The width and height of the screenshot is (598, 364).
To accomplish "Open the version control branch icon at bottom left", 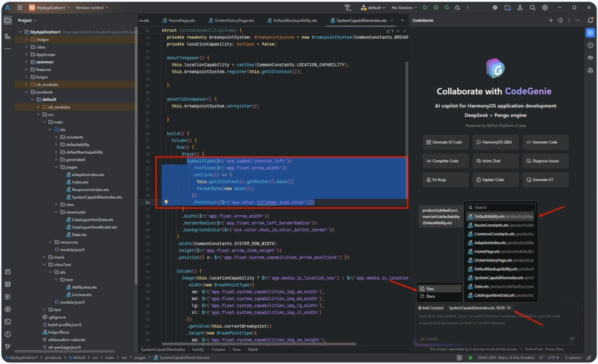I will point(8,346).
